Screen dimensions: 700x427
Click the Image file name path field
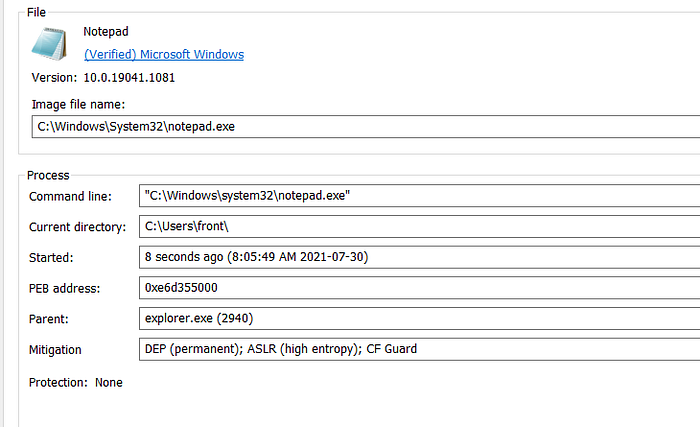(x=366, y=127)
